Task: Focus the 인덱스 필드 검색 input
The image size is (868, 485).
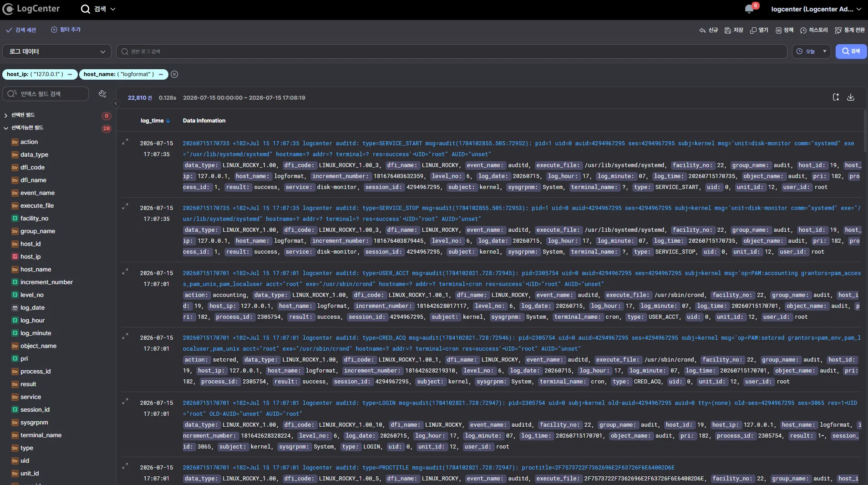Action: (46, 94)
